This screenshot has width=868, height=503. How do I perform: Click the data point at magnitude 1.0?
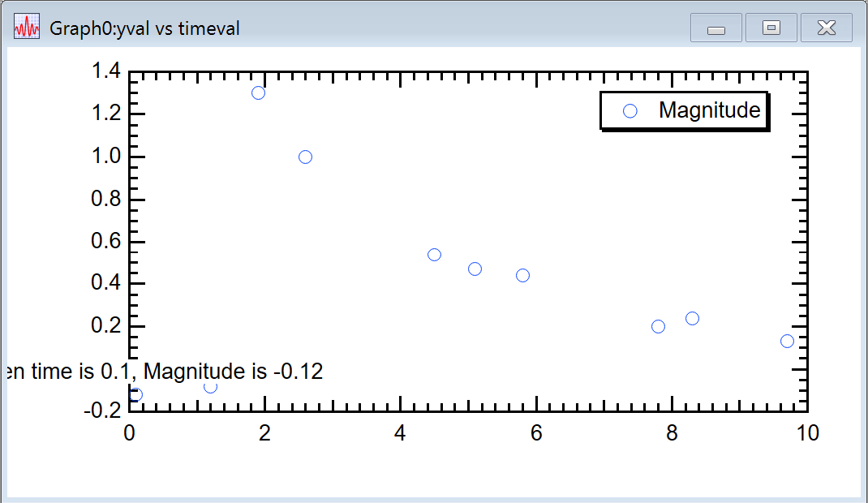tap(305, 157)
